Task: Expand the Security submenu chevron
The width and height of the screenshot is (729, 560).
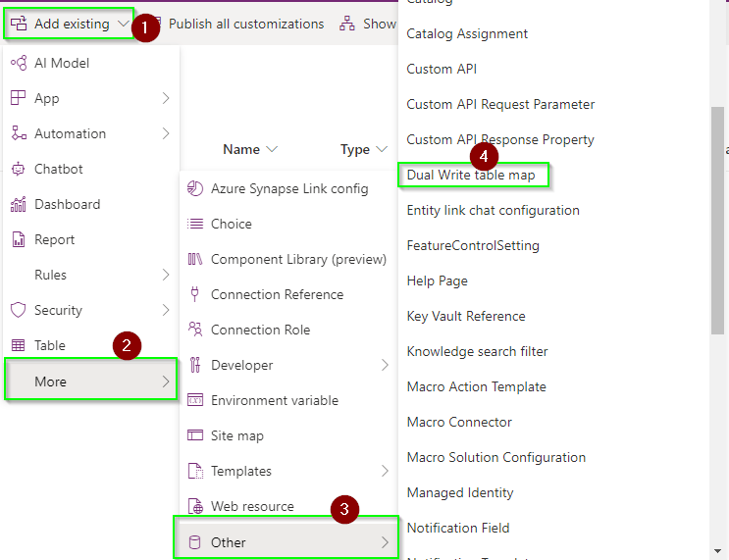Action: click(166, 310)
